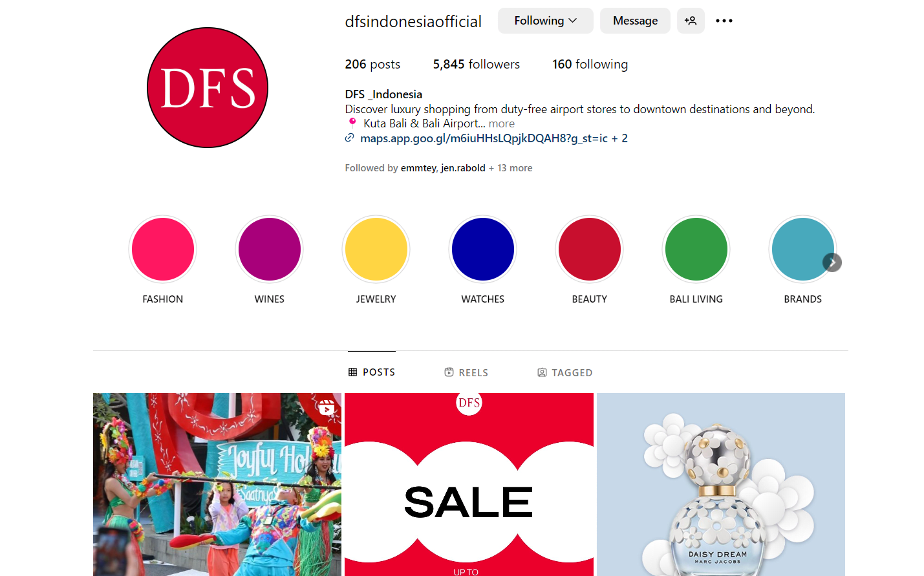The height and width of the screenshot is (576, 924).
Task: Open the FASHION story highlight
Action: click(x=163, y=250)
